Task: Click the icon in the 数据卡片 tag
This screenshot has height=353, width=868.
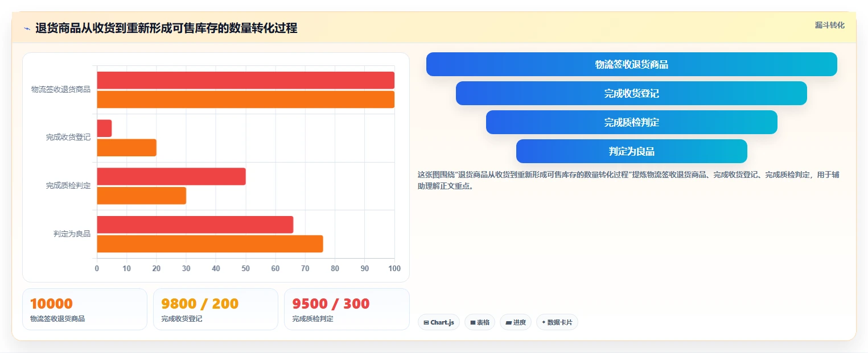Action: click(x=544, y=322)
